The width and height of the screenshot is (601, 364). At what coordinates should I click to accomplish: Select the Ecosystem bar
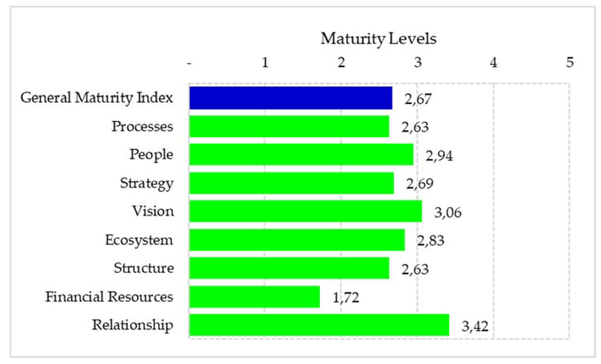(297, 240)
